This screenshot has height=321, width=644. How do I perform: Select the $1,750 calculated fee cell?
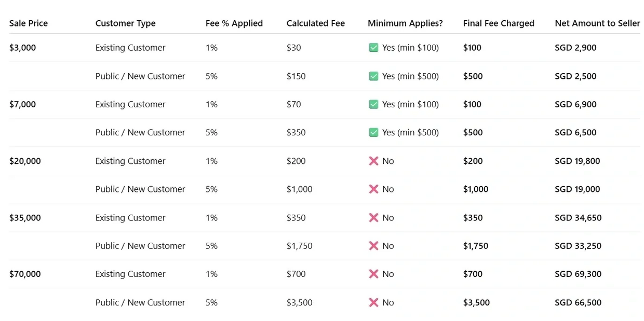(x=300, y=246)
